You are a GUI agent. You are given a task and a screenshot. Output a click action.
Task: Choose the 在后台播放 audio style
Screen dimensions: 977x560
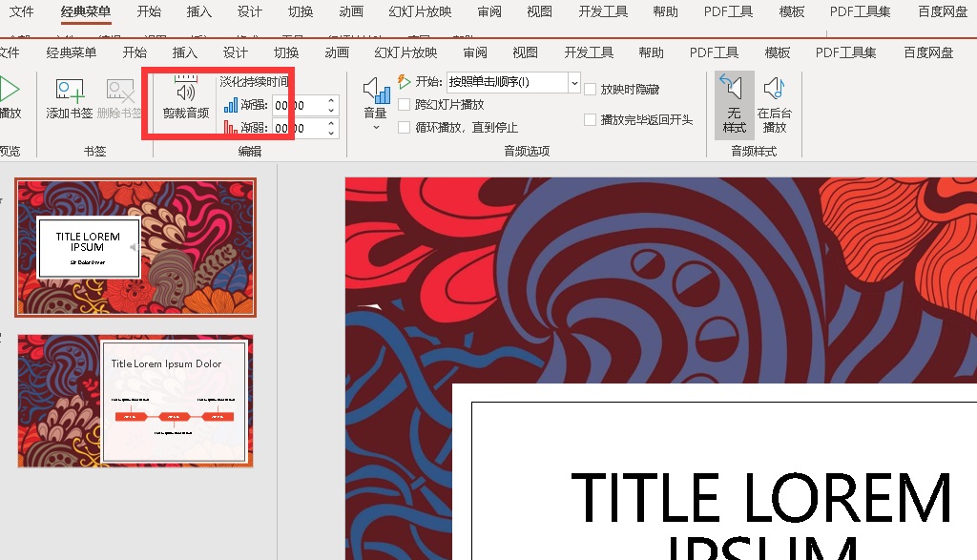click(774, 105)
